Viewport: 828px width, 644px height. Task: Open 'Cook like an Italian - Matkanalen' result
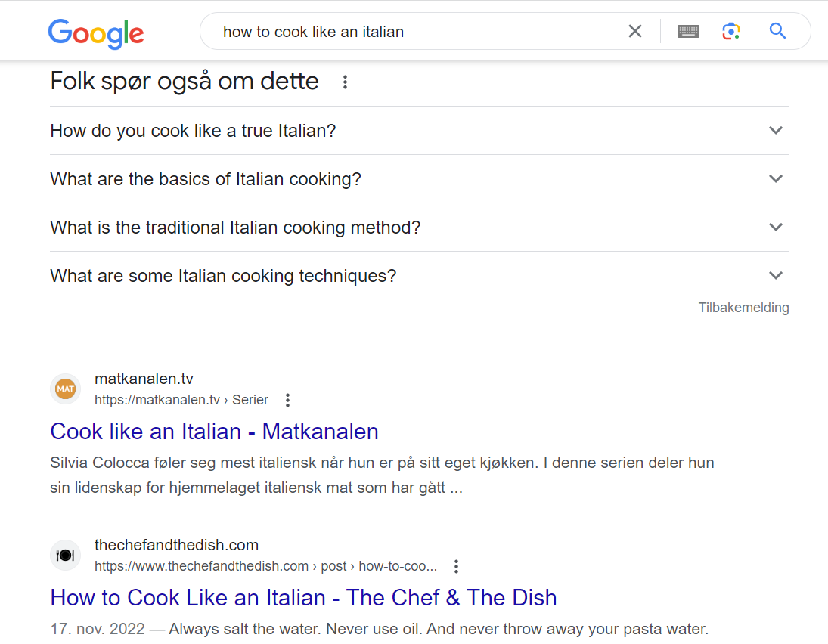[x=215, y=432]
